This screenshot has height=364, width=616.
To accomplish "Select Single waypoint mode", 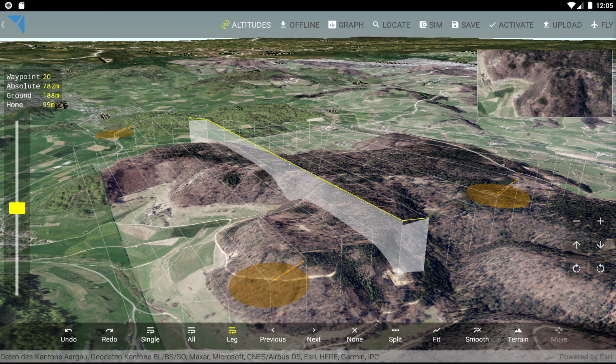I will tap(150, 335).
